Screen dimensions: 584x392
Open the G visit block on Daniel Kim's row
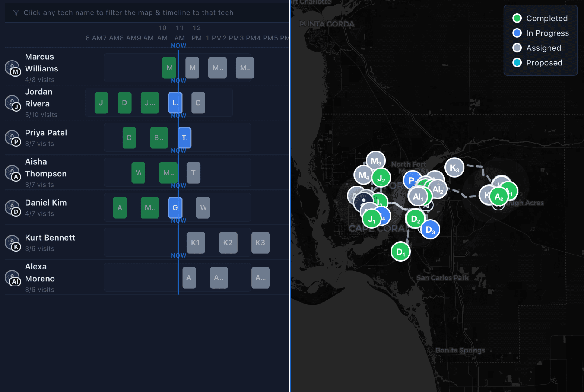click(x=175, y=208)
